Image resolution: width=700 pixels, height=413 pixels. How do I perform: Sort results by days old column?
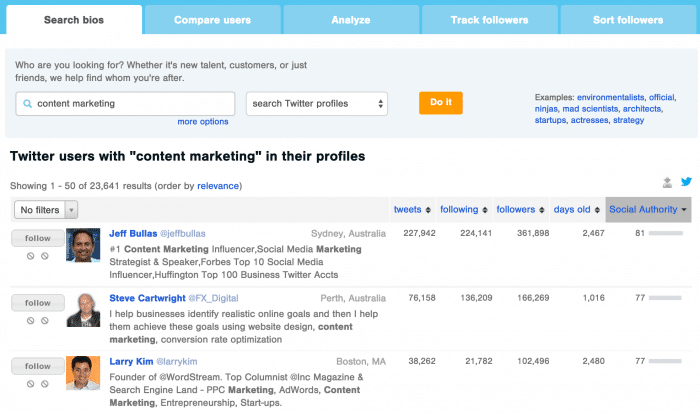point(576,210)
